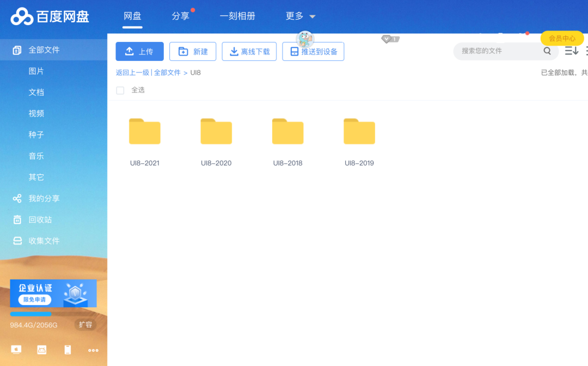Open the sort order icon
The height and width of the screenshot is (366, 588).
[572, 51]
